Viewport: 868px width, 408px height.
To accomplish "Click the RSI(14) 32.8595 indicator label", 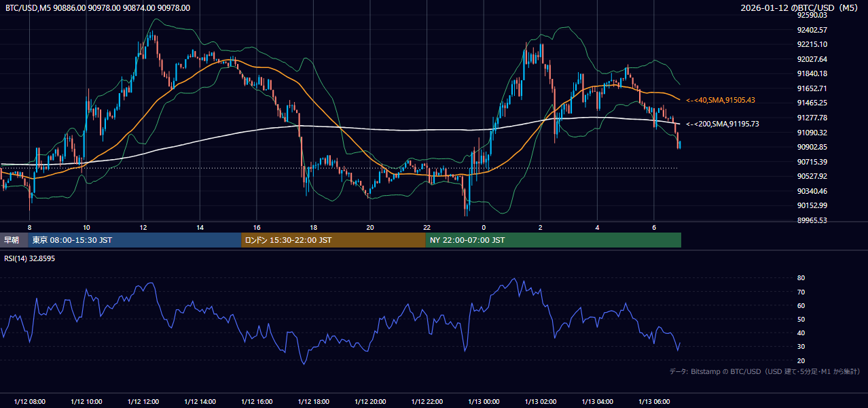I will [x=30, y=258].
